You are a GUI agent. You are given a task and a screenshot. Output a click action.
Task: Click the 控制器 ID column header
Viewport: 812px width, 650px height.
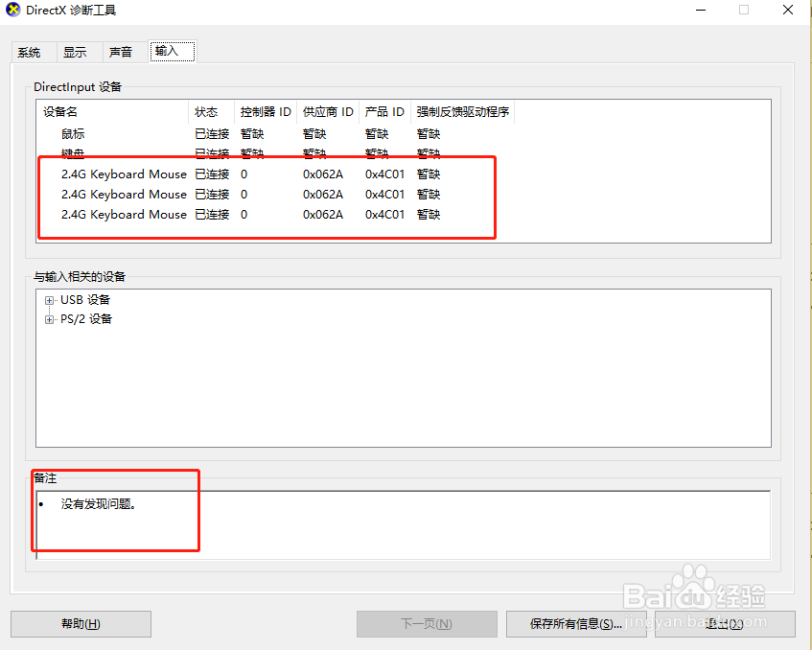tap(266, 112)
